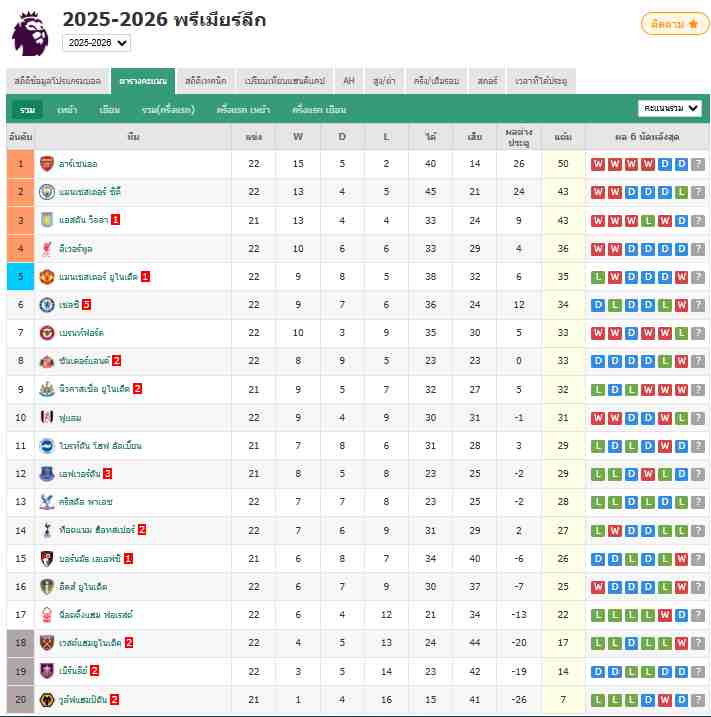The width and height of the screenshot is (711, 717).
Task: Click the orange "ติดตาม" follow button
Action: 675,24
